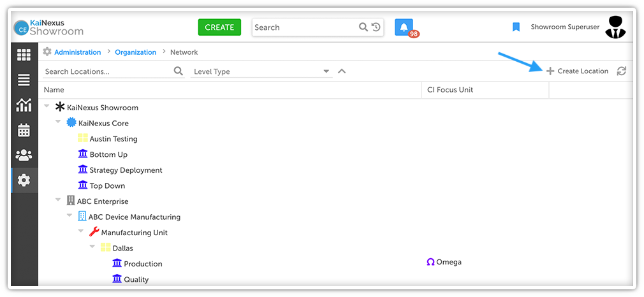
Task: Click the search magnifier in top bar
Action: pyautogui.click(x=363, y=27)
